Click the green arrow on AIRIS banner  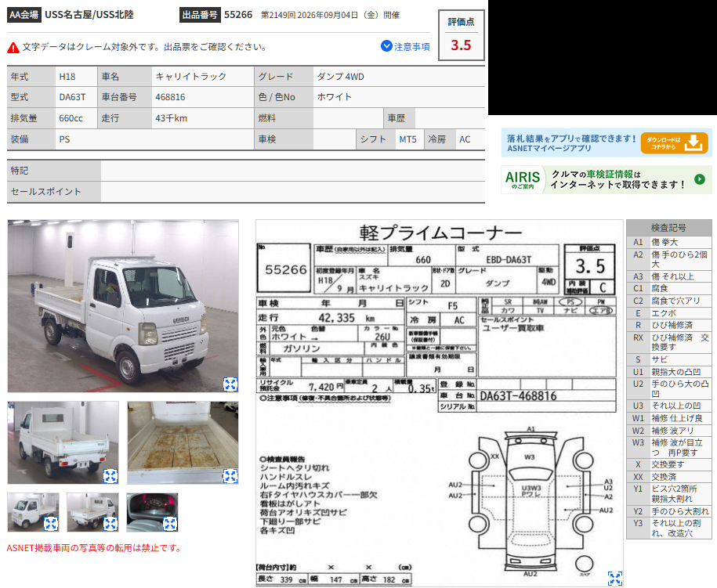[x=700, y=179]
